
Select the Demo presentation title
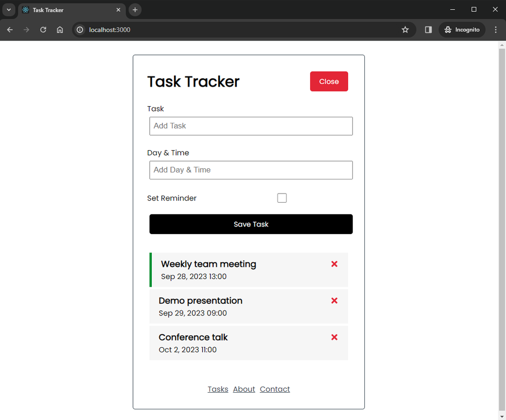200,301
